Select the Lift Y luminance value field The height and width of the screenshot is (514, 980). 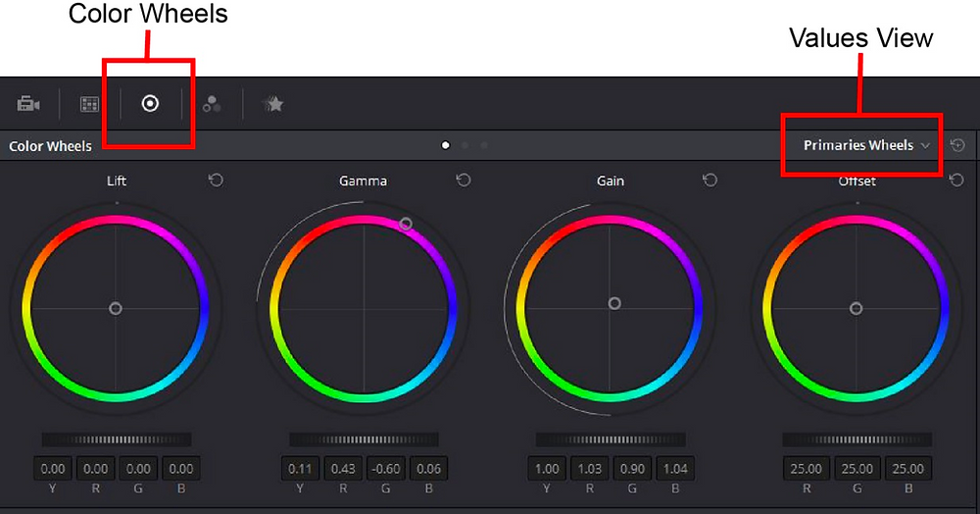tap(53, 468)
